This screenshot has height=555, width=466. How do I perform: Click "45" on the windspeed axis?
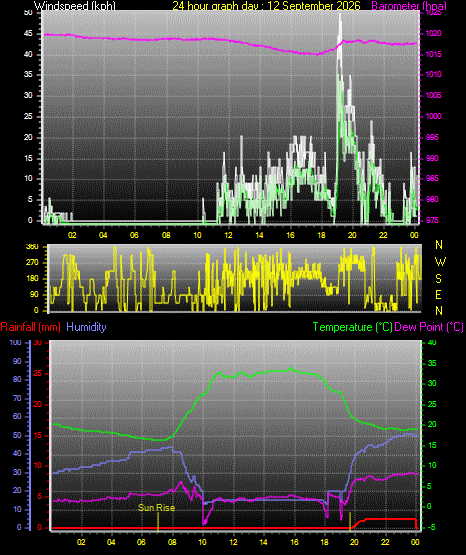pos(28,34)
